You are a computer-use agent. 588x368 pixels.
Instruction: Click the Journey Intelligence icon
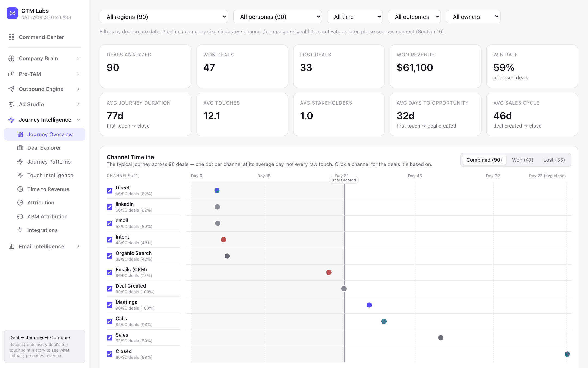point(11,120)
